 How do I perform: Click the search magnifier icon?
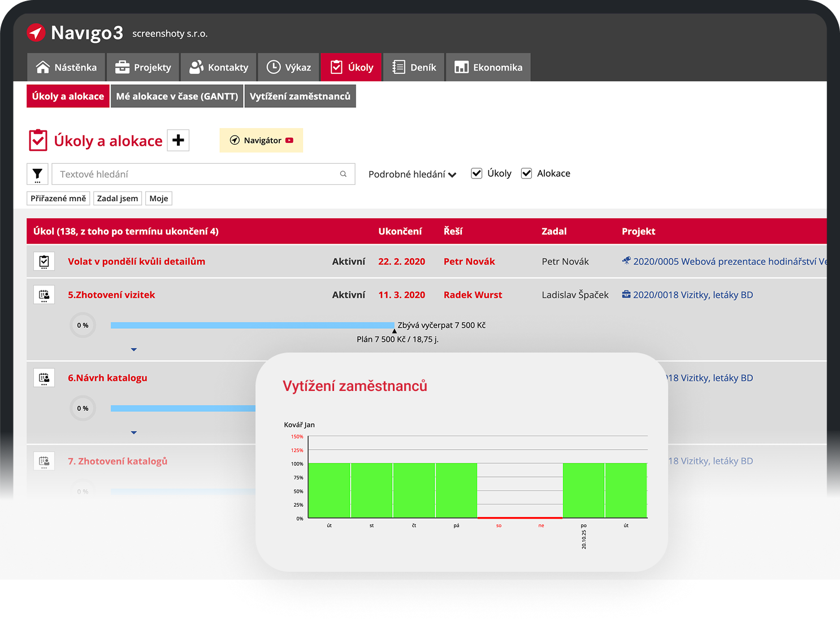(343, 174)
